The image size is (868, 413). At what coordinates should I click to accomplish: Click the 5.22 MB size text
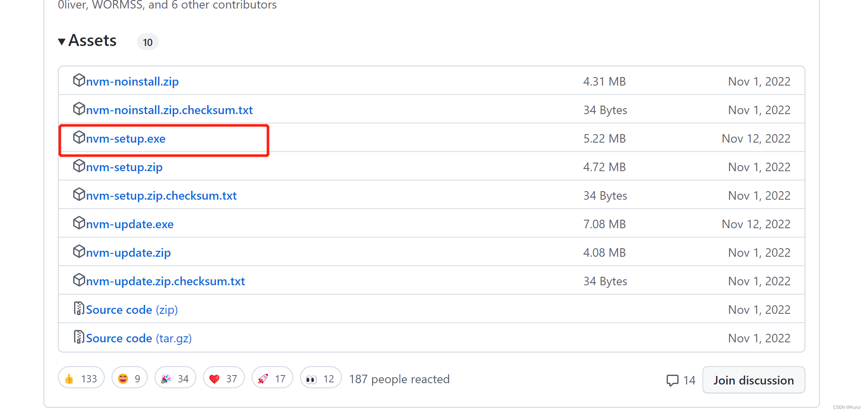pos(604,138)
